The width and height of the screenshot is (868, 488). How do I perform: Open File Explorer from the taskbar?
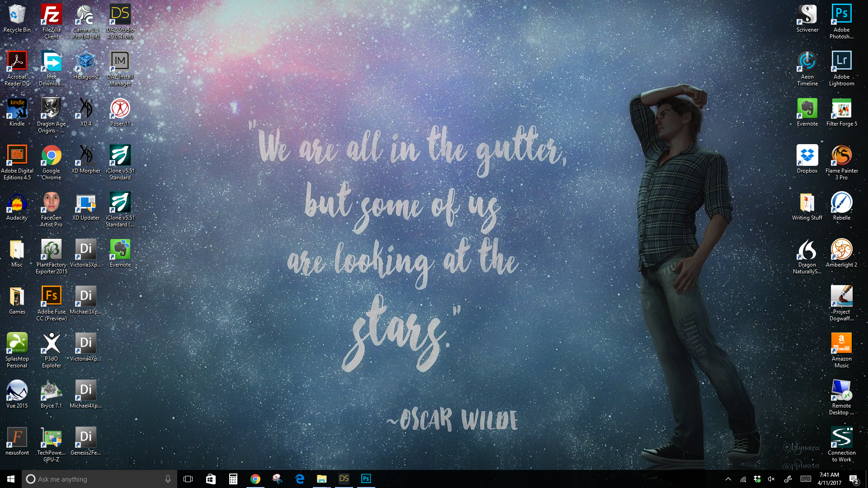pyautogui.click(x=321, y=479)
